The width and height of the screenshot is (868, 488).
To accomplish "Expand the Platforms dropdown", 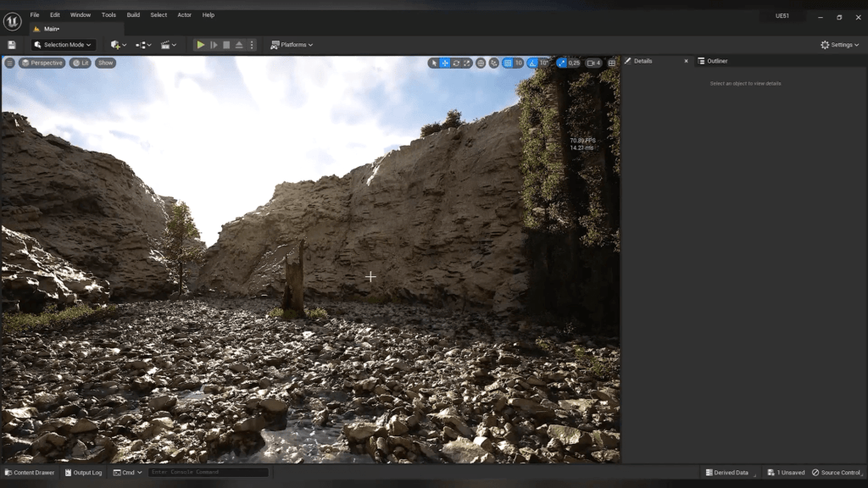I will click(292, 45).
